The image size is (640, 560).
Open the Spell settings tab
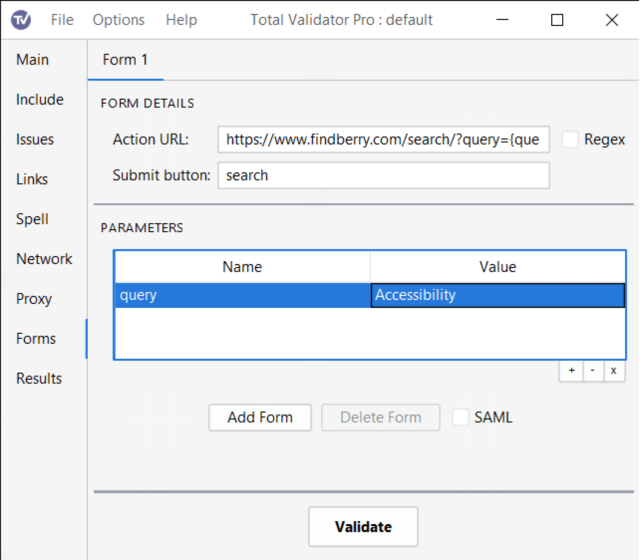32,219
